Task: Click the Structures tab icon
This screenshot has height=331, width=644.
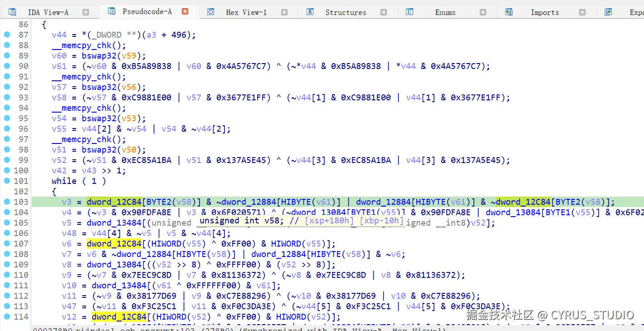Action: 310,12
